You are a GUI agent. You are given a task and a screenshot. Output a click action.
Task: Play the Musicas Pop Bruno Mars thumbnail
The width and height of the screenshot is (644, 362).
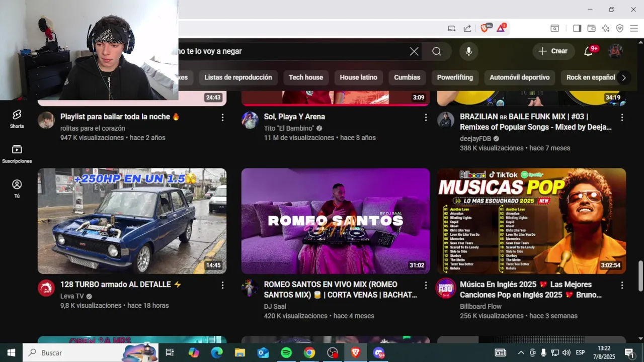point(531,221)
